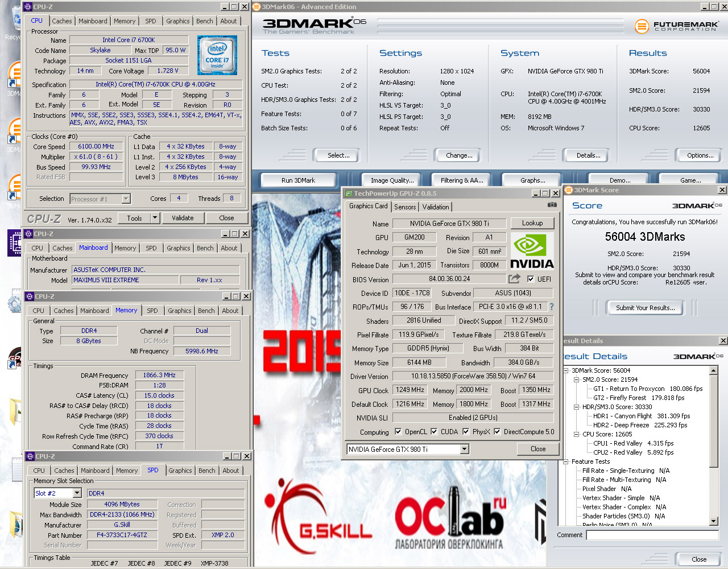This screenshot has width=728, height=569.
Task: Open the Graphs... button in 3DMark06
Action: click(x=533, y=180)
